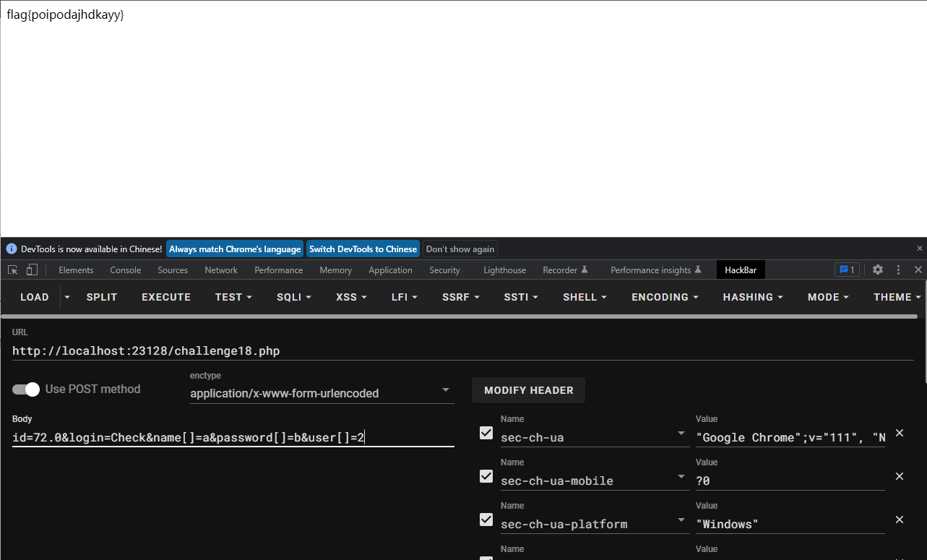The width and height of the screenshot is (927, 560).
Task: Click the info icon in the language banner
Action: (x=12, y=249)
